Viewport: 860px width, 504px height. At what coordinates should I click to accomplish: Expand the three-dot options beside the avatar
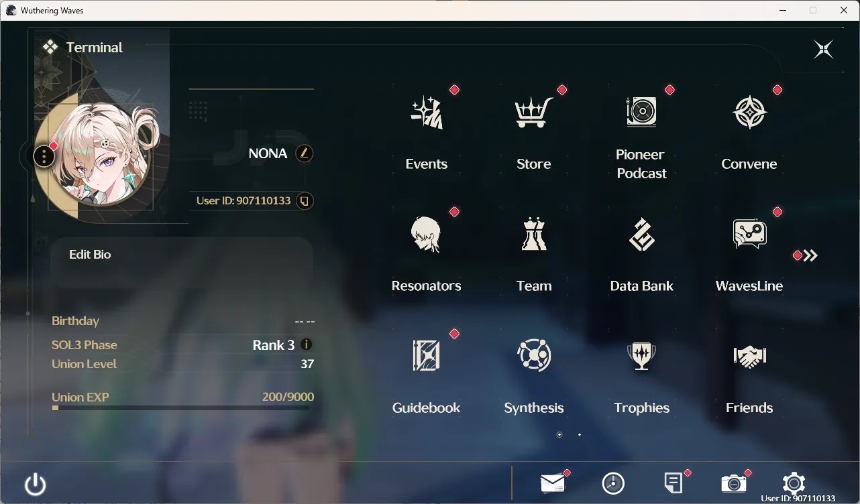(x=44, y=157)
